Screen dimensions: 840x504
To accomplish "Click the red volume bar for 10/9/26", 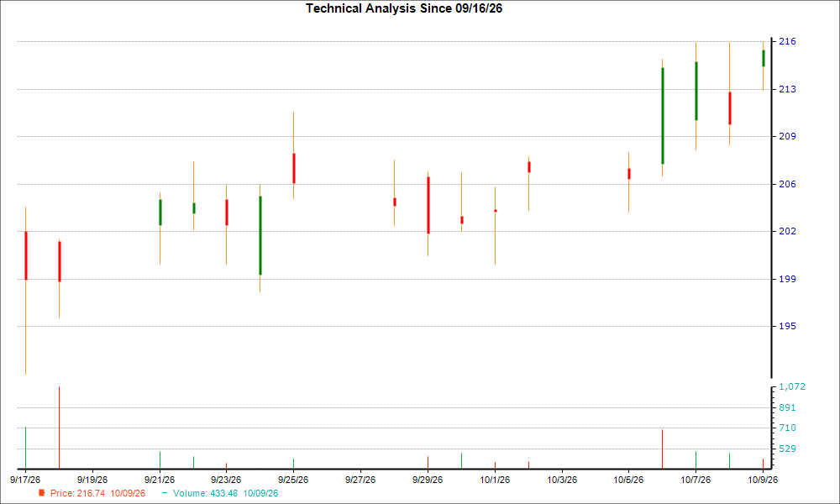I will (x=763, y=464).
